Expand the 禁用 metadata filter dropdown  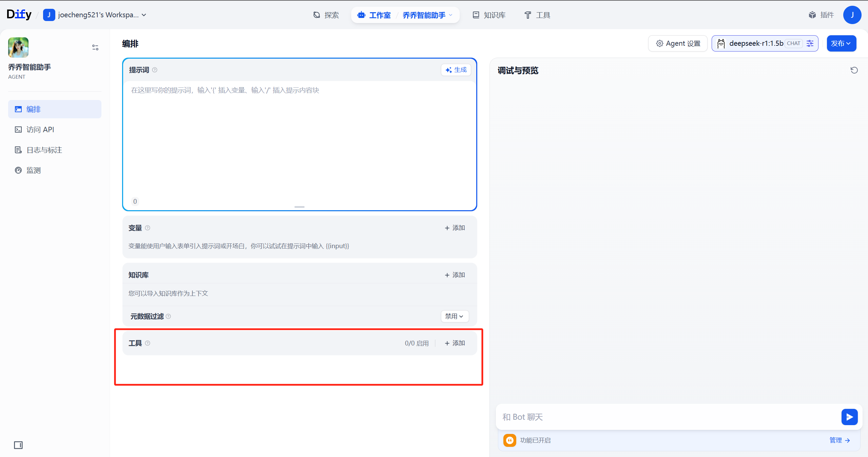(455, 316)
